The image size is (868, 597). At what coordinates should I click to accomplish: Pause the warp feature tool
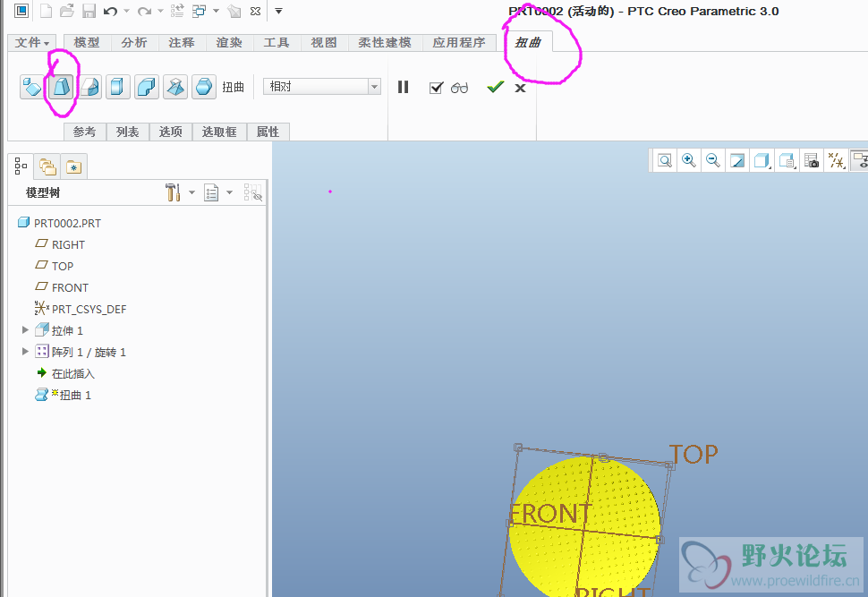pos(403,87)
